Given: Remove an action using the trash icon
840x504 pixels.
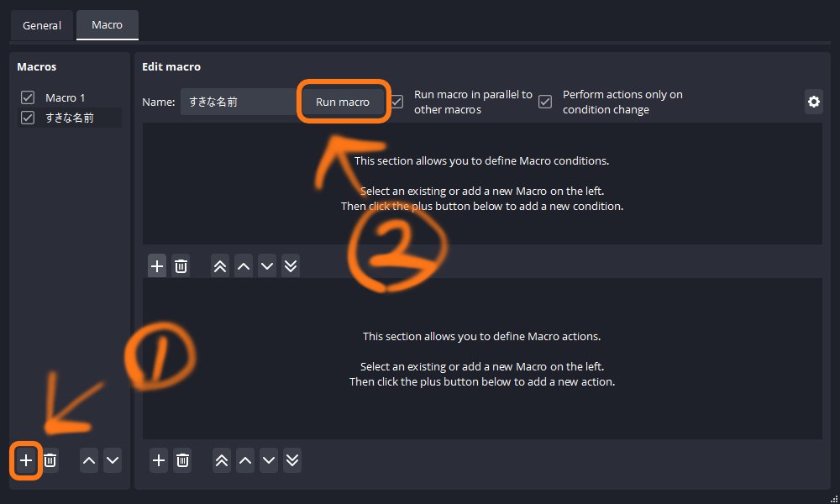Looking at the screenshot, I should click(181, 460).
